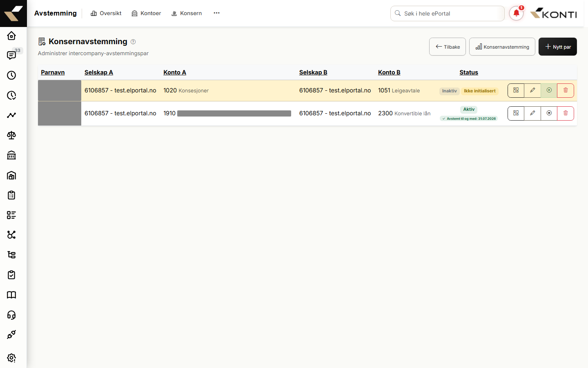Open the open book icon in the sidebar
Viewport: 588px width, 368px height.
(11, 295)
